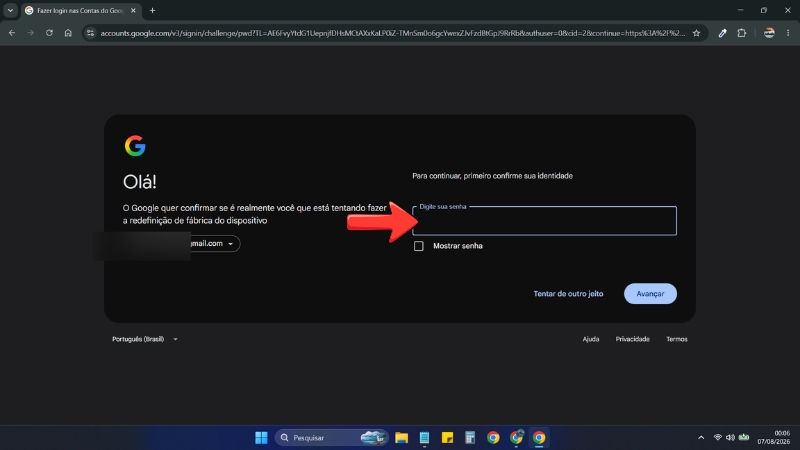
Task: Open the Privacidade link
Action: pyautogui.click(x=632, y=339)
